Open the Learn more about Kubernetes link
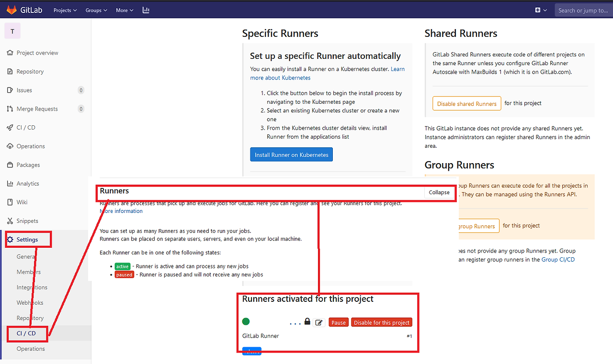This screenshot has height=364, width=613. pos(280,77)
